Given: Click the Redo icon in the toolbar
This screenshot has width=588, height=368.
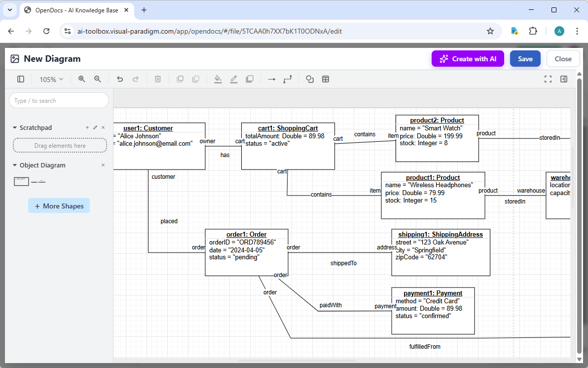Looking at the screenshot, I should point(137,79).
